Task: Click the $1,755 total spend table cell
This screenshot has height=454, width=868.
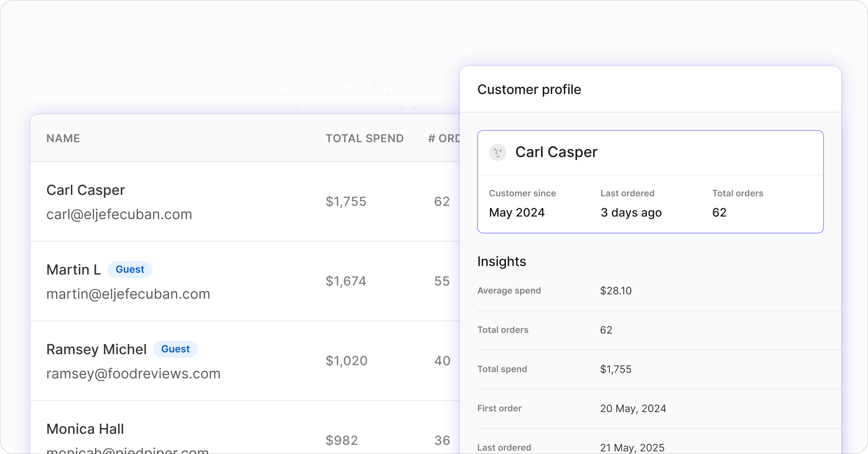Action: click(x=346, y=201)
